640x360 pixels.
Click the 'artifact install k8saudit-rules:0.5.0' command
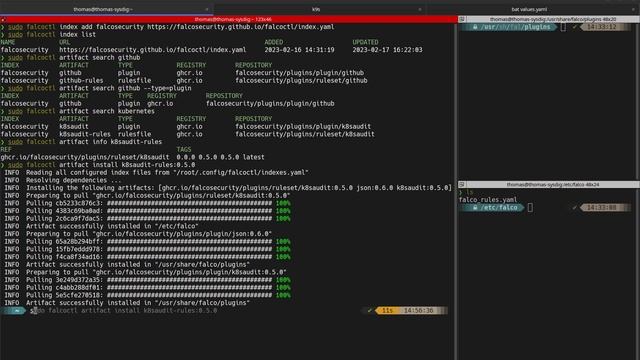click(127, 165)
